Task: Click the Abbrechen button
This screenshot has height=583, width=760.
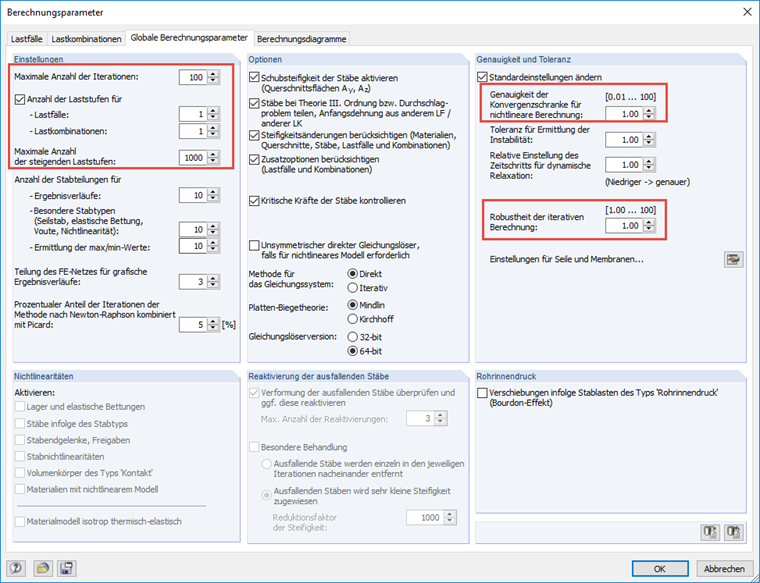Action: (724, 568)
